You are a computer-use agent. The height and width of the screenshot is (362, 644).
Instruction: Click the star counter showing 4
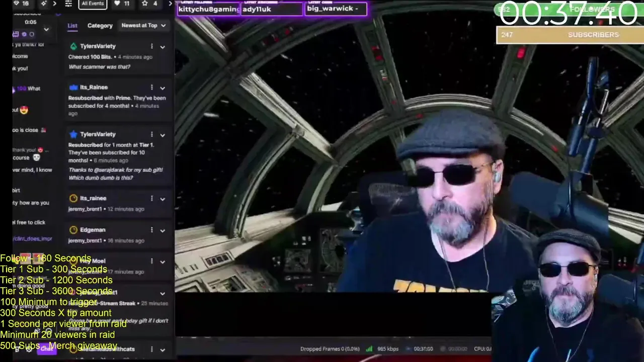[x=150, y=4]
